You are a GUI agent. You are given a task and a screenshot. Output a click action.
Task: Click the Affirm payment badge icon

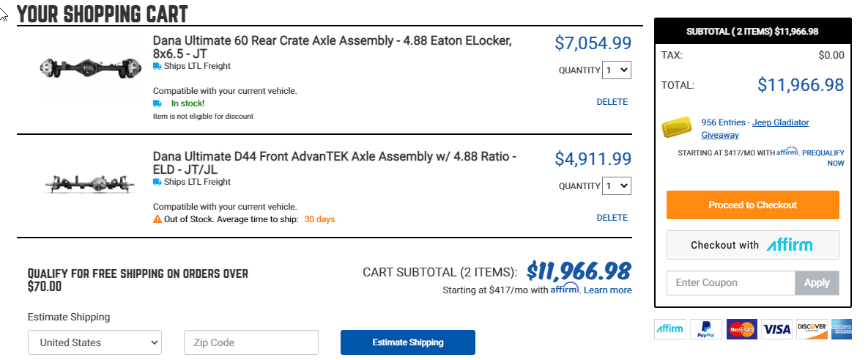[x=669, y=329]
